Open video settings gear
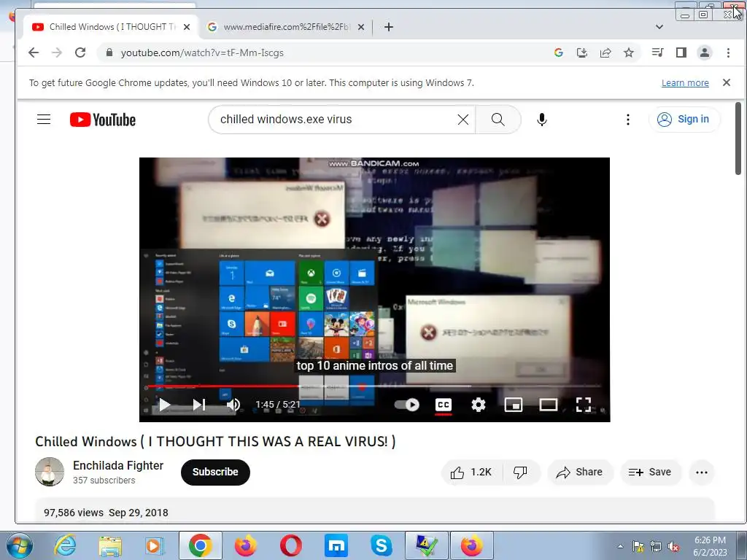 point(479,405)
